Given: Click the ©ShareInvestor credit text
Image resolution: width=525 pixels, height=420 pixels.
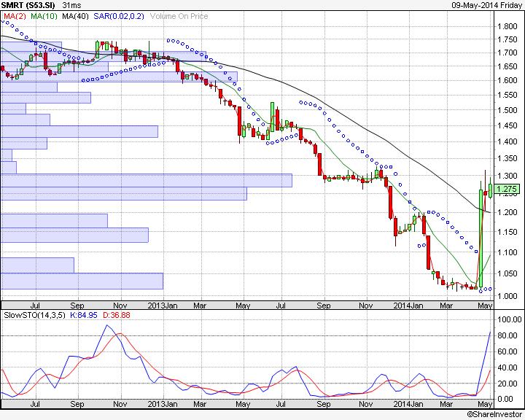Looking at the screenshot, I should point(494,415).
